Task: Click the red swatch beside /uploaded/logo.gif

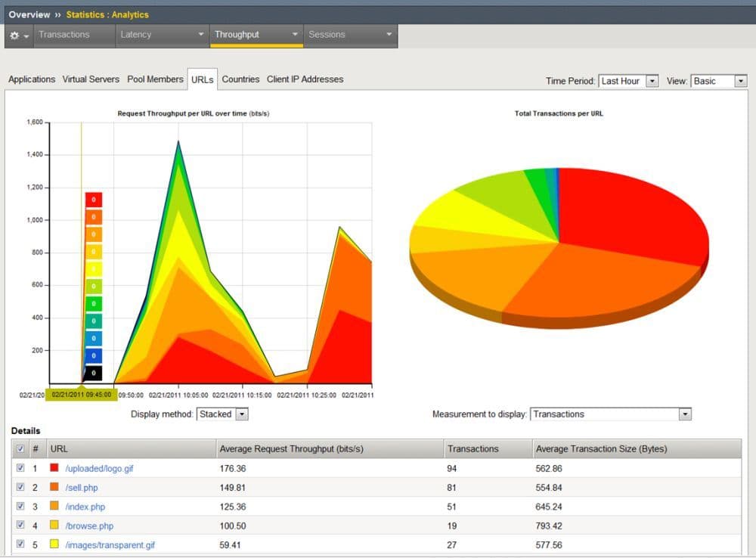Action: click(54, 468)
